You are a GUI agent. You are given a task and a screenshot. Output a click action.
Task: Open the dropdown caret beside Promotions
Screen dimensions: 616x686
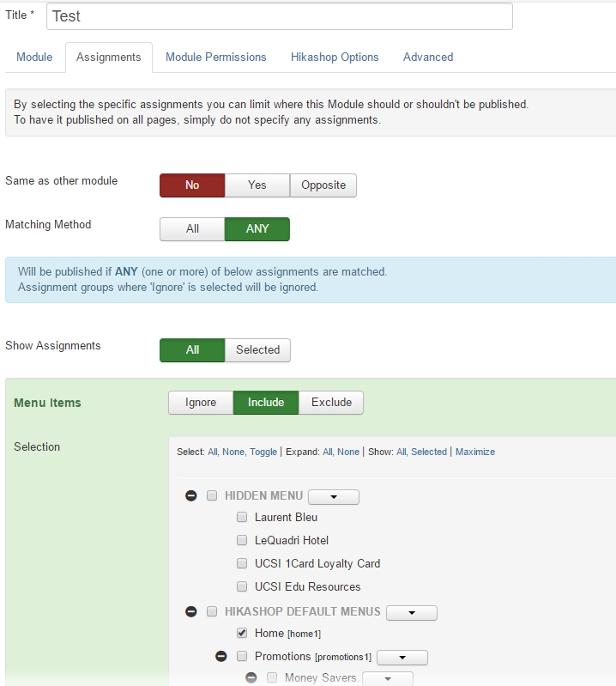(x=402, y=658)
